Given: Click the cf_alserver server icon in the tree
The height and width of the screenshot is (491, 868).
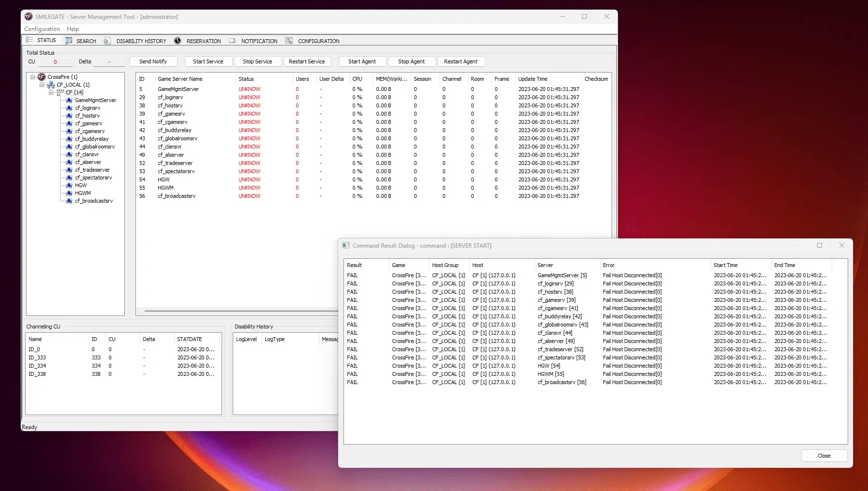Looking at the screenshot, I should click(x=69, y=162).
